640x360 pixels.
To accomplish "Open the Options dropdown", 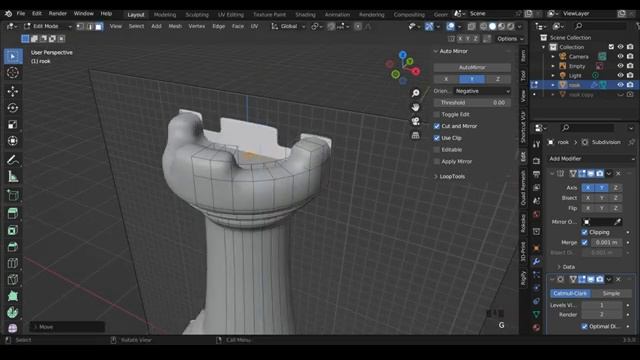I will (510, 39).
